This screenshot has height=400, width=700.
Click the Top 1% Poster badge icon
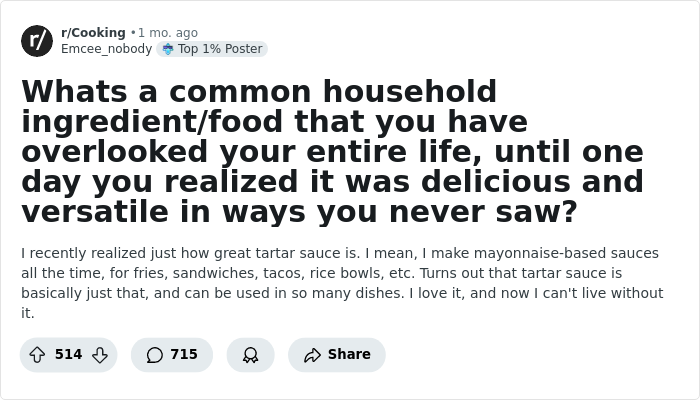(168, 49)
